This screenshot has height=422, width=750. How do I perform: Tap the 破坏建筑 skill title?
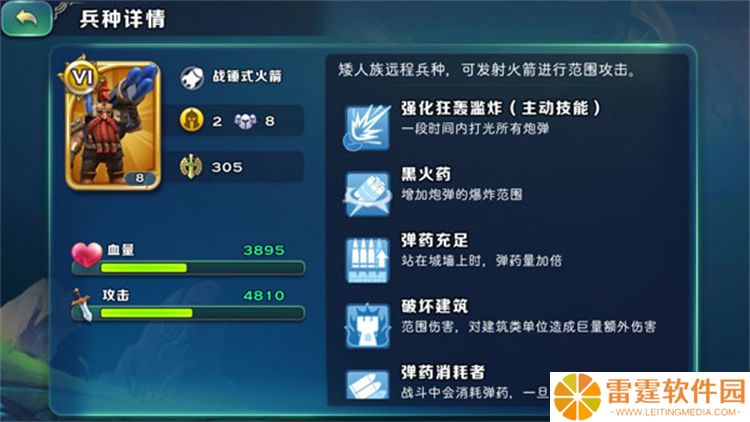coord(434,306)
